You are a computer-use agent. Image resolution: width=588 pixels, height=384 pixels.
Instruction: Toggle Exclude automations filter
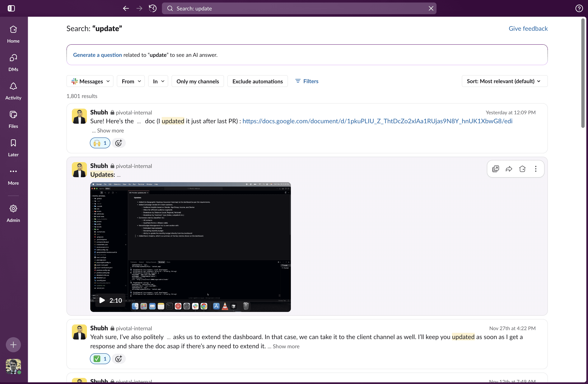coord(257,81)
